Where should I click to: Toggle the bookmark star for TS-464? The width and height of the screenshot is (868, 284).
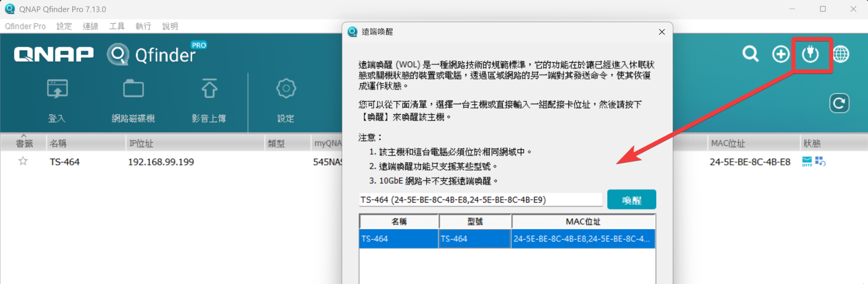23,161
